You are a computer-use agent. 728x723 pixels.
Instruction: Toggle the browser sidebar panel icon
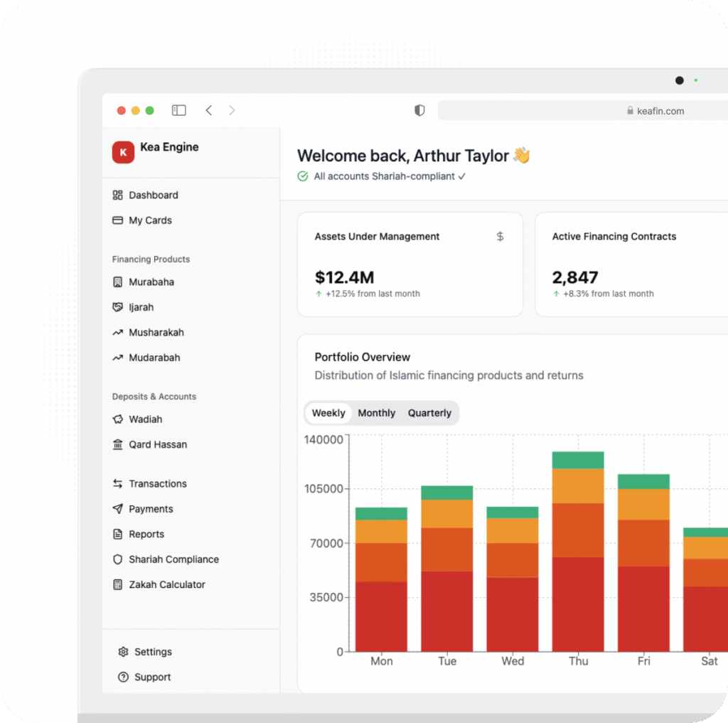click(179, 110)
